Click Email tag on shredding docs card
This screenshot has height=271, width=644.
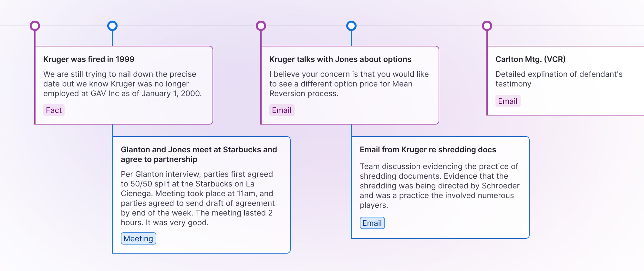[372, 223]
